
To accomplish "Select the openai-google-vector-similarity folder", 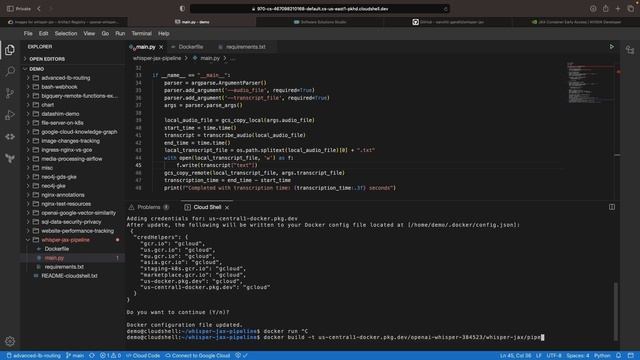I will 78,213.
